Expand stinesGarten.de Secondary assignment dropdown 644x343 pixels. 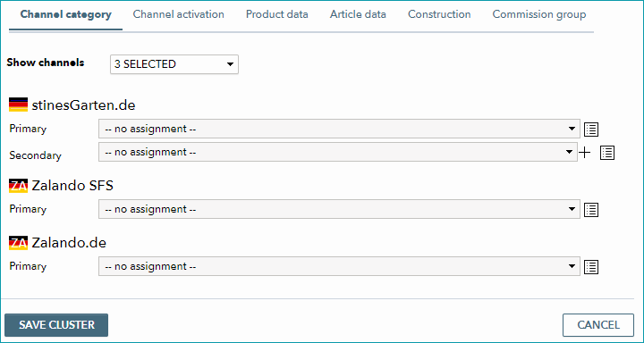click(338, 152)
